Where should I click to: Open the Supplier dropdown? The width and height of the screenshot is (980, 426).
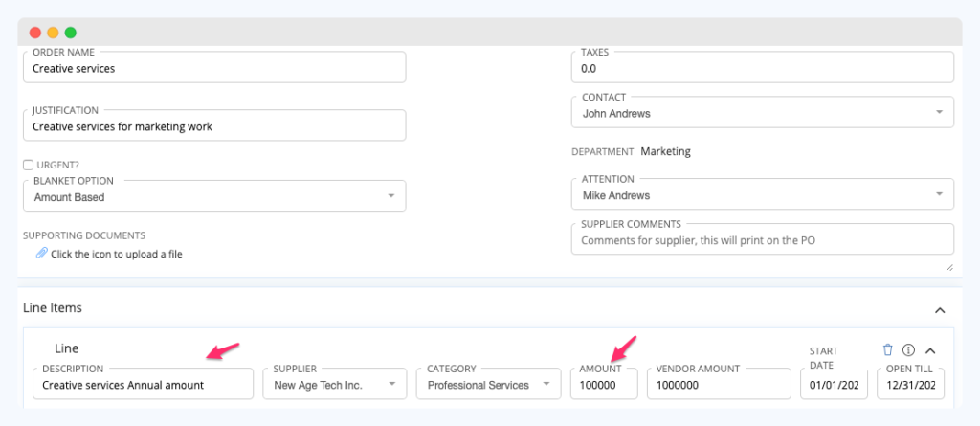pos(334,384)
